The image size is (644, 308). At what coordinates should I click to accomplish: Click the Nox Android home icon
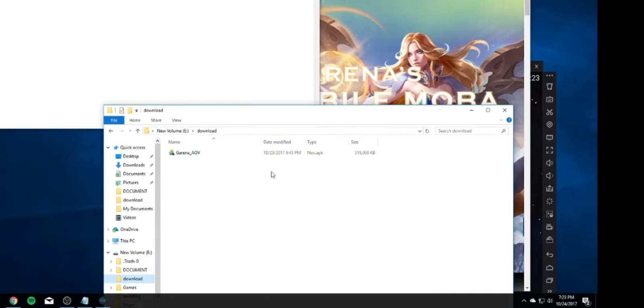pos(549,268)
